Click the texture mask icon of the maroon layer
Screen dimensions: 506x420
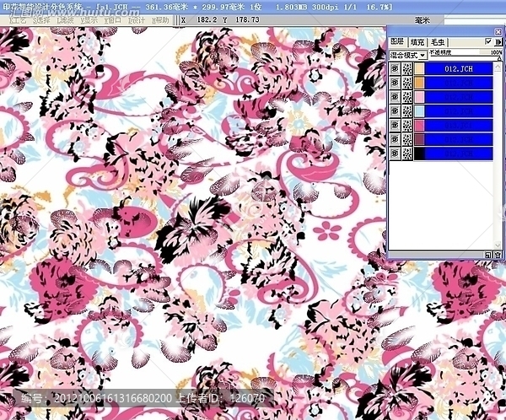pyautogui.click(x=407, y=140)
